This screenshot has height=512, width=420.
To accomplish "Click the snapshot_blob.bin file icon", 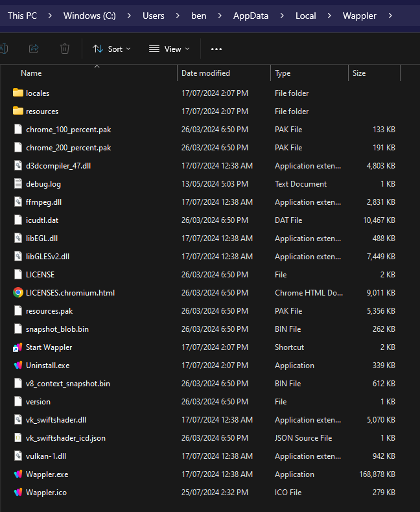I will (18, 329).
